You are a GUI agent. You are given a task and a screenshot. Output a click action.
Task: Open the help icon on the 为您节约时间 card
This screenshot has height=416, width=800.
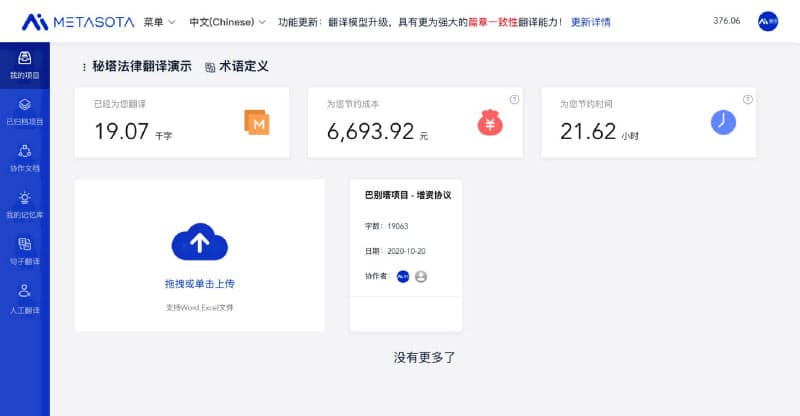click(x=747, y=100)
